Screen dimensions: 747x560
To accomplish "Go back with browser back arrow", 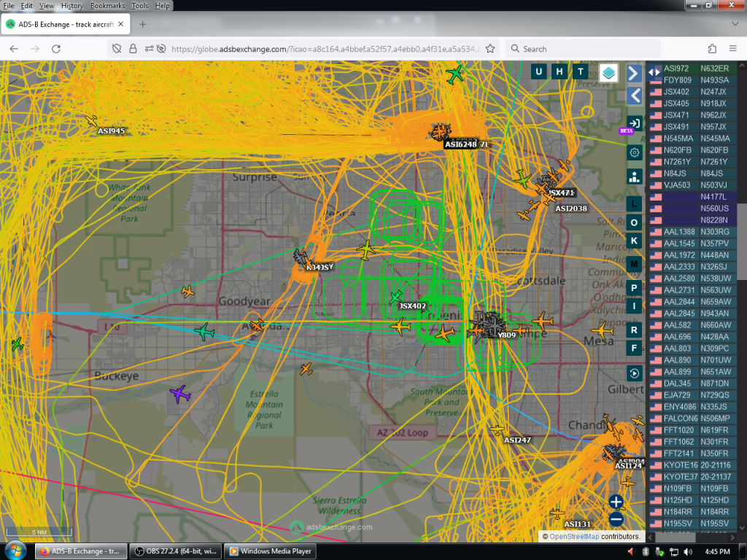I will click(14, 49).
